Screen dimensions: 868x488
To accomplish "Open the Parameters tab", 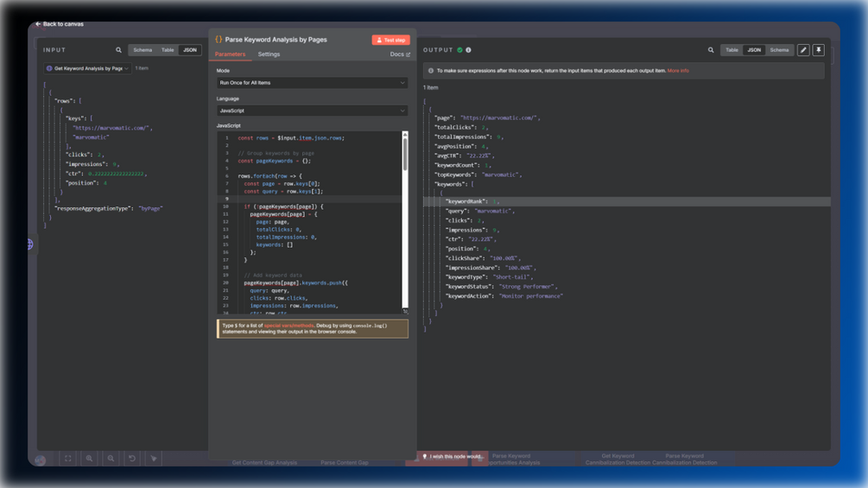I will 230,54.
